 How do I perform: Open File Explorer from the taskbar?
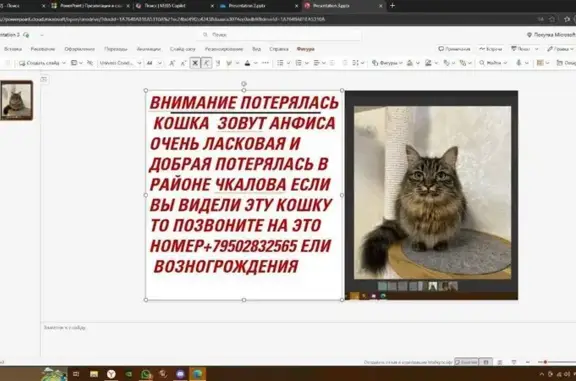click(x=94, y=374)
